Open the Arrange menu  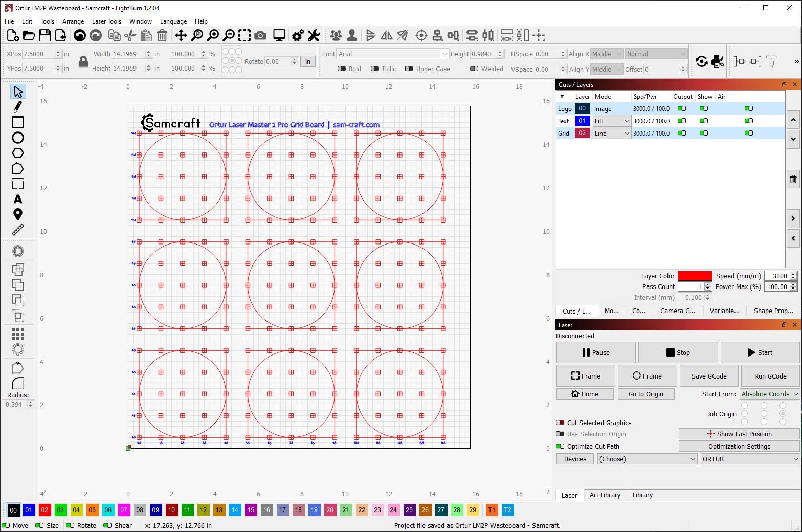pyautogui.click(x=73, y=21)
